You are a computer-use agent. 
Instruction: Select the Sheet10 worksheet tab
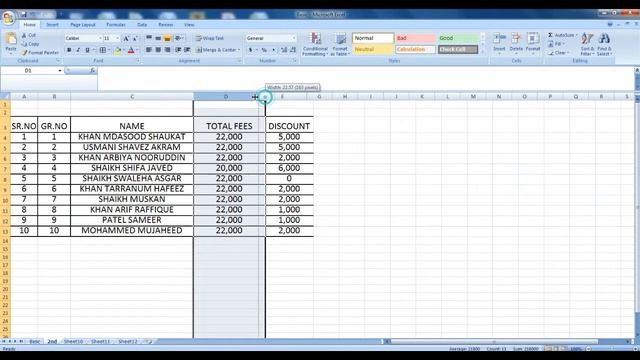[x=73, y=342]
